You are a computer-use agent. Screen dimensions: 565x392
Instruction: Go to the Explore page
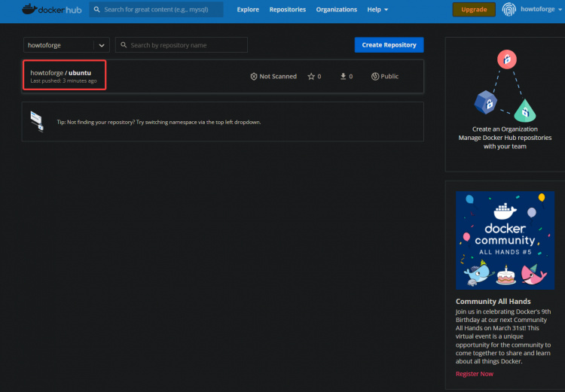pyautogui.click(x=248, y=10)
